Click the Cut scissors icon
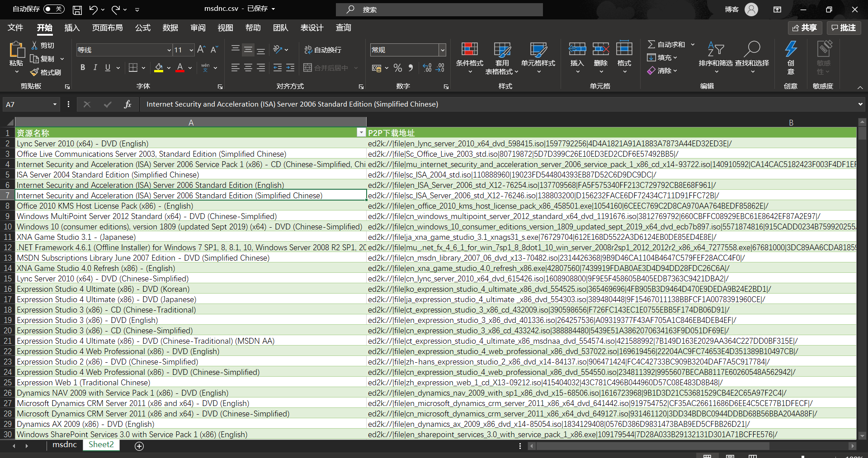The height and width of the screenshot is (458, 868). pos(34,45)
